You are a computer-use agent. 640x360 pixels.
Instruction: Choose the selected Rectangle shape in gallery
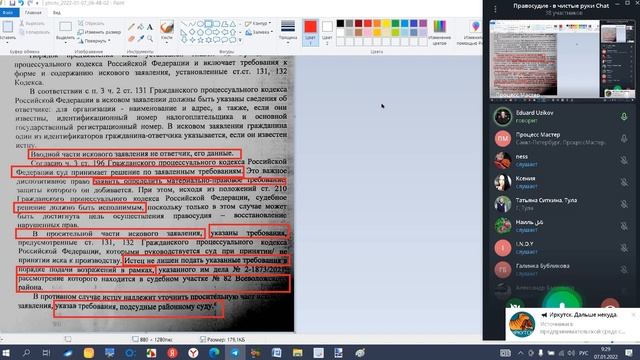coord(208,24)
